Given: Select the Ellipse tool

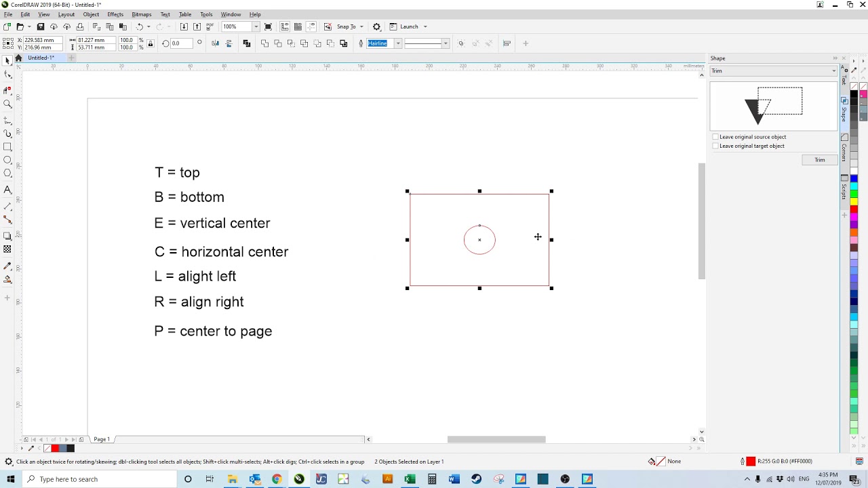Looking at the screenshot, I should point(7,161).
